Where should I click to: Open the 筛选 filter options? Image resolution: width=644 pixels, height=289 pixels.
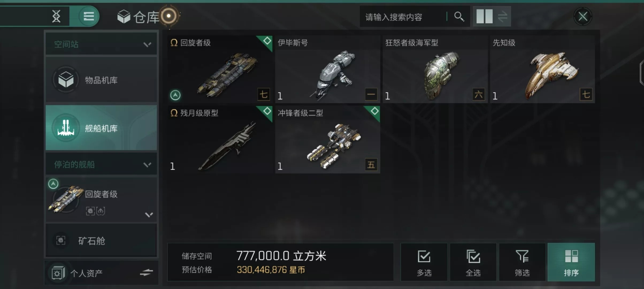pos(522,262)
